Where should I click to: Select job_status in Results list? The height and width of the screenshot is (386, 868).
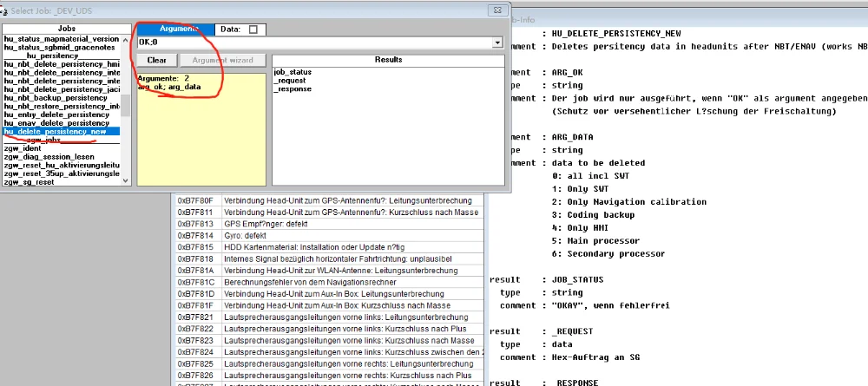pos(293,72)
